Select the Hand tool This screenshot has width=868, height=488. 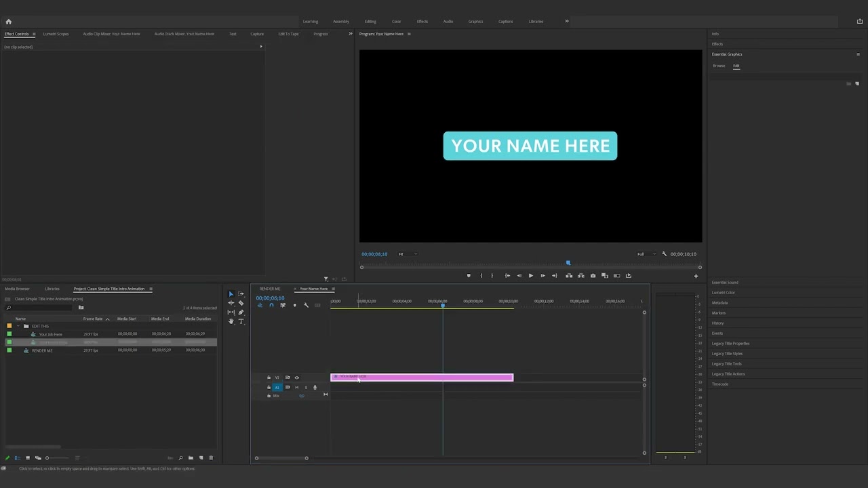[231, 321]
